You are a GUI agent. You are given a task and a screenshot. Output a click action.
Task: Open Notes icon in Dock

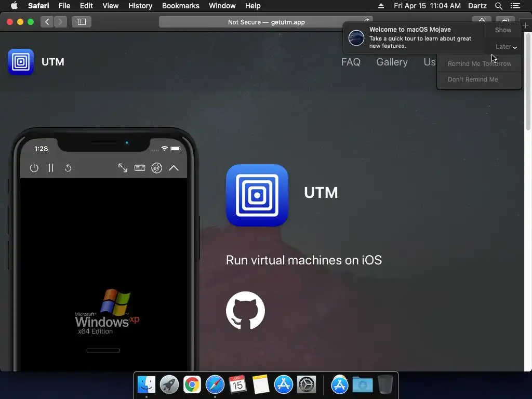[261, 385]
